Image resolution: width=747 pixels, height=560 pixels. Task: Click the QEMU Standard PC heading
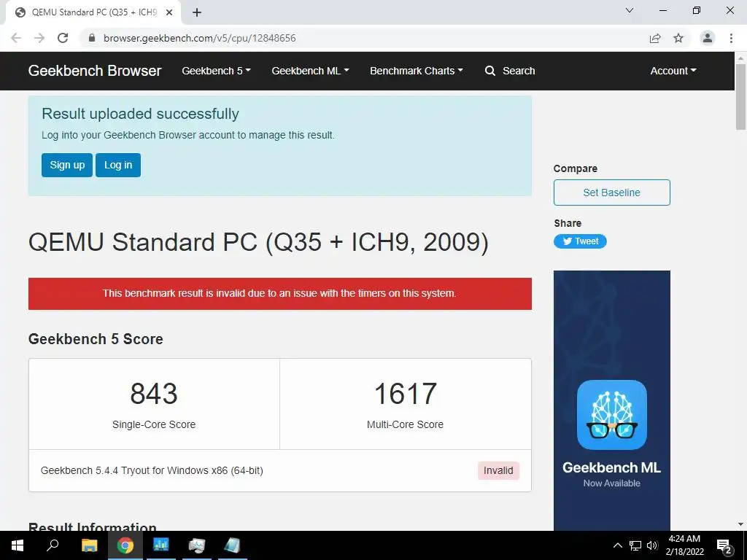coord(258,242)
